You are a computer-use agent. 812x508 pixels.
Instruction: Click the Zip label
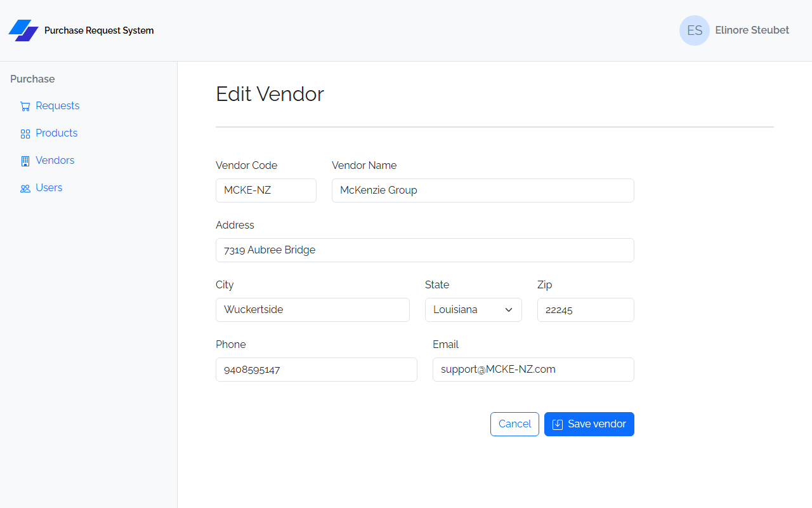[545, 284]
